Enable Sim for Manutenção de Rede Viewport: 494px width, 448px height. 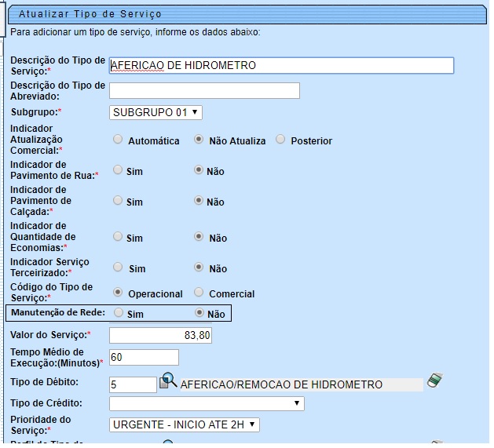point(119,313)
